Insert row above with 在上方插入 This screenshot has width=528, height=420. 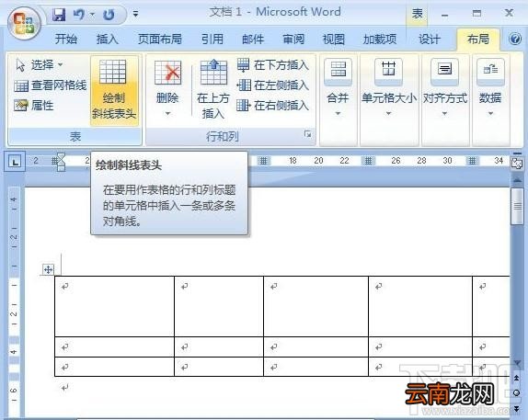click(x=212, y=89)
